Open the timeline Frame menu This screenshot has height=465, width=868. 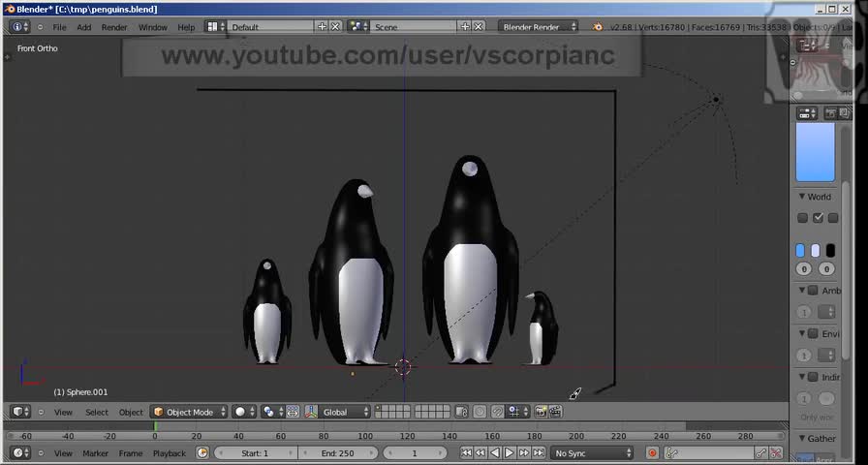(131, 453)
